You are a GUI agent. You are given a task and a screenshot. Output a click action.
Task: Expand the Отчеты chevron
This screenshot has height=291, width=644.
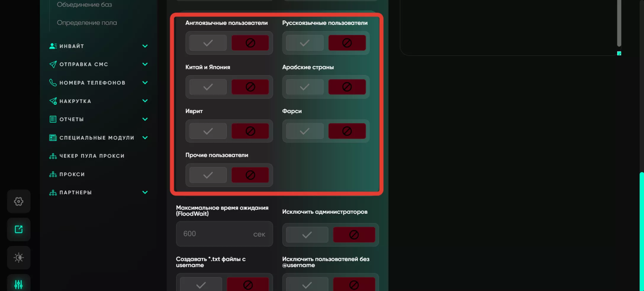[x=145, y=119]
